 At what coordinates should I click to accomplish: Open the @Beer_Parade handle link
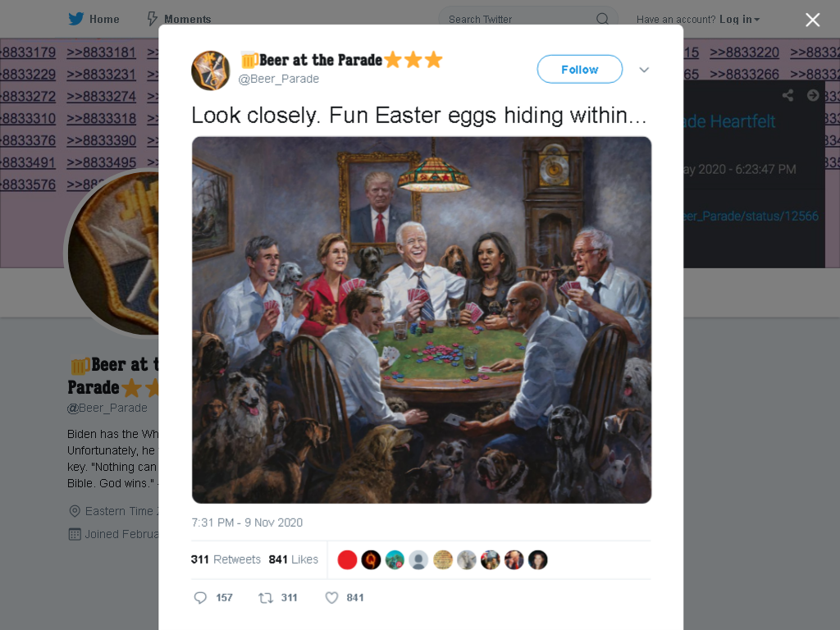pos(279,79)
